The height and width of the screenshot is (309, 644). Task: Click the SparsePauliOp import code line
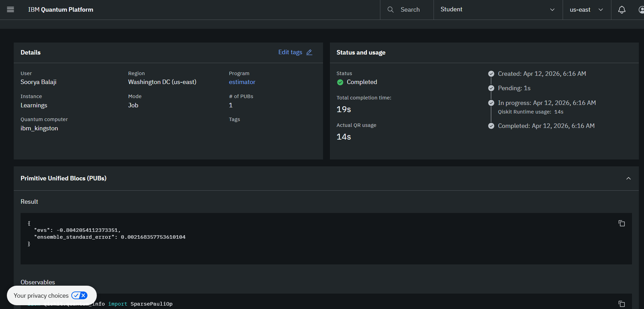(100, 304)
